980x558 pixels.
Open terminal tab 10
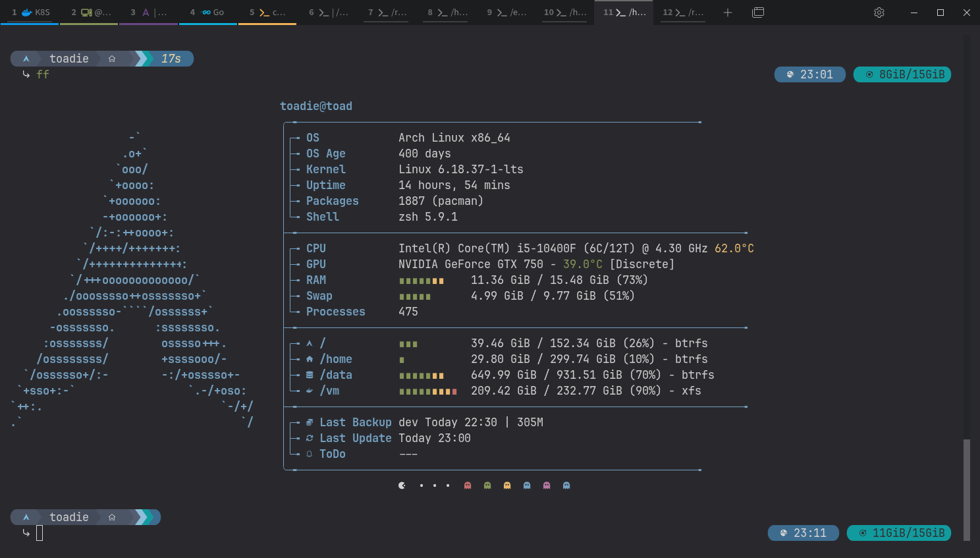(x=565, y=13)
